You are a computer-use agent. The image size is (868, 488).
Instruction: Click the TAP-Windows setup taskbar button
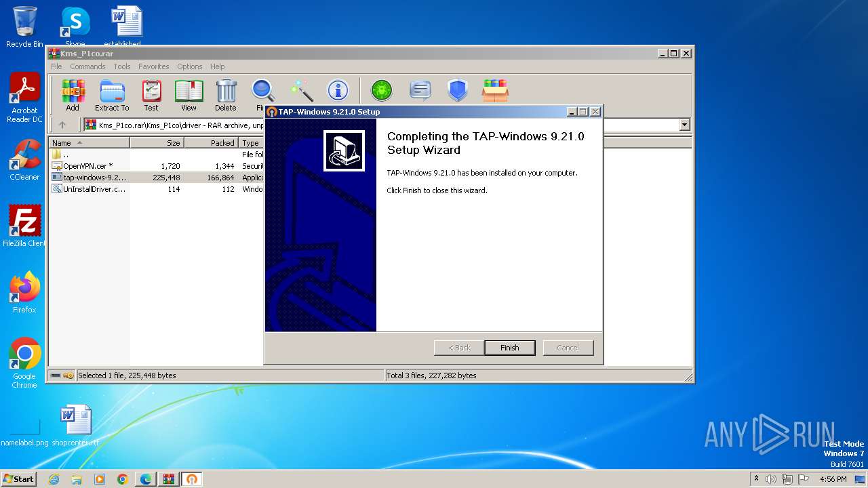pyautogui.click(x=192, y=479)
